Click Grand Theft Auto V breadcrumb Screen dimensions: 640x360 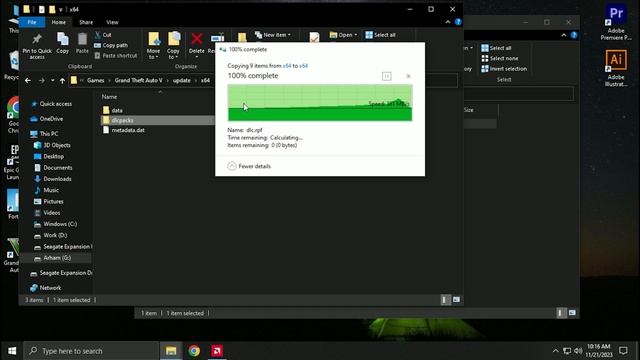pos(138,80)
